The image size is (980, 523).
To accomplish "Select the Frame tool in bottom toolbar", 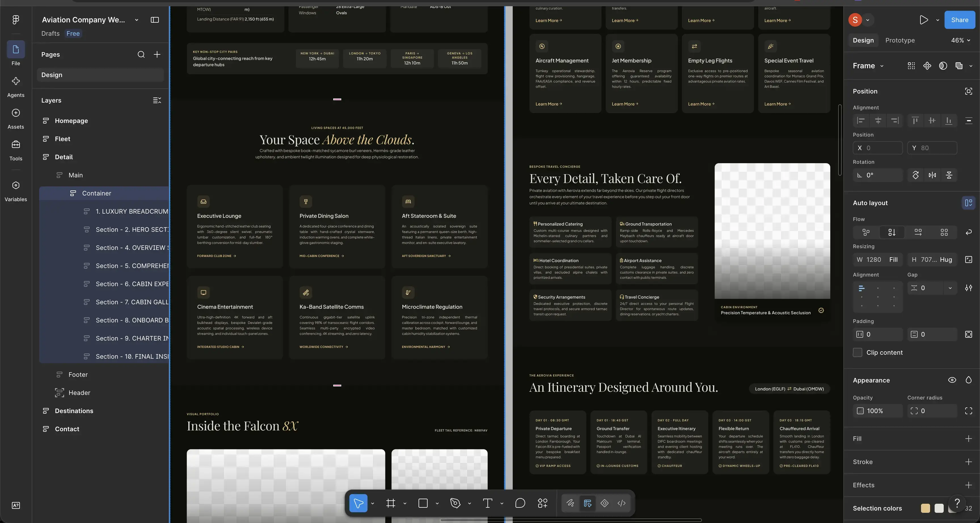I will click(x=390, y=503).
